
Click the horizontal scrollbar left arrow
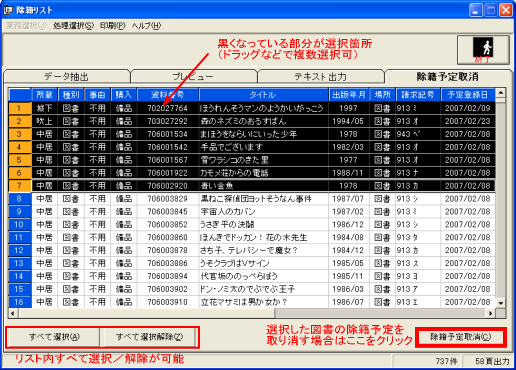coord(13,313)
